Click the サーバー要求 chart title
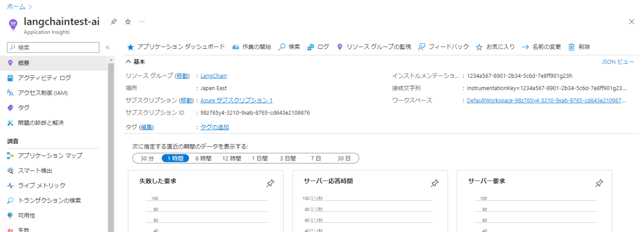Screen dimensions: 644x232 tap(487, 181)
